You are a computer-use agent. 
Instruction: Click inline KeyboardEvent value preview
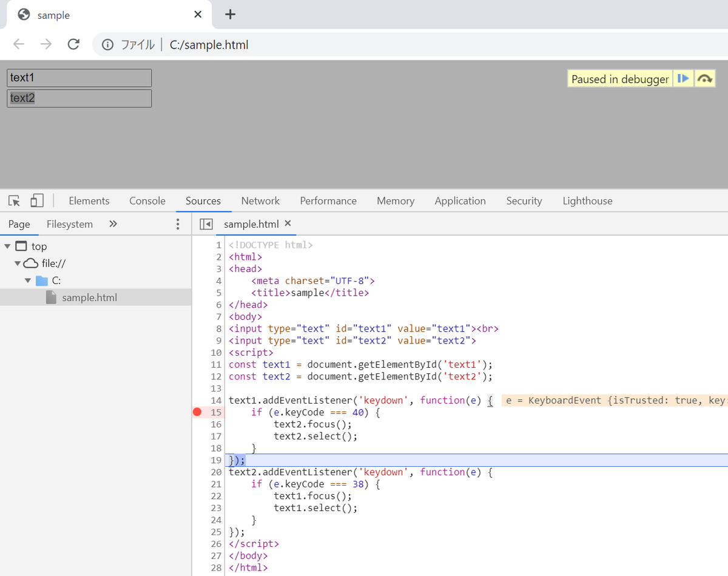tap(615, 401)
